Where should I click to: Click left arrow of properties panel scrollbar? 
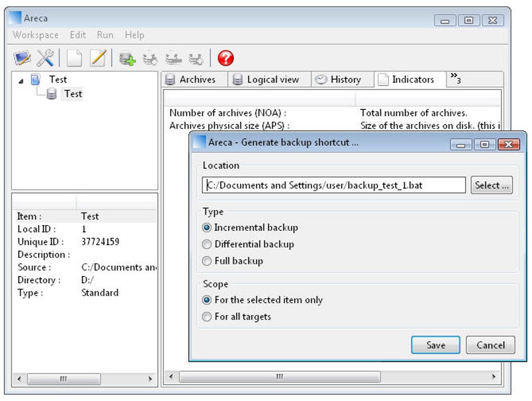coord(19,379)
